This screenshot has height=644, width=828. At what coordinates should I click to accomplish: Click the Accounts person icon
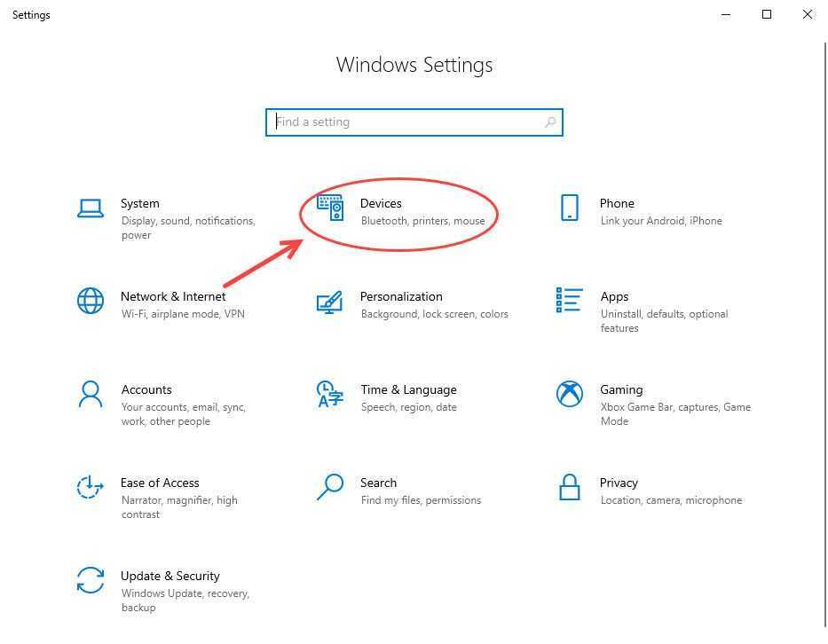coord(91,394)
